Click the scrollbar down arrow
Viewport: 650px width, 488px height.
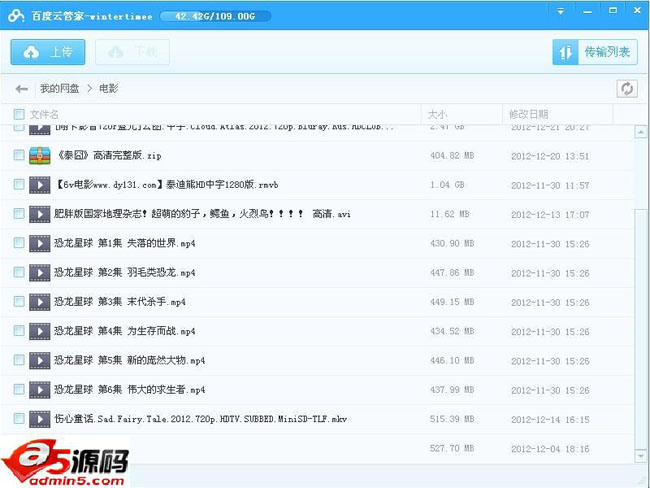point(641,456)
